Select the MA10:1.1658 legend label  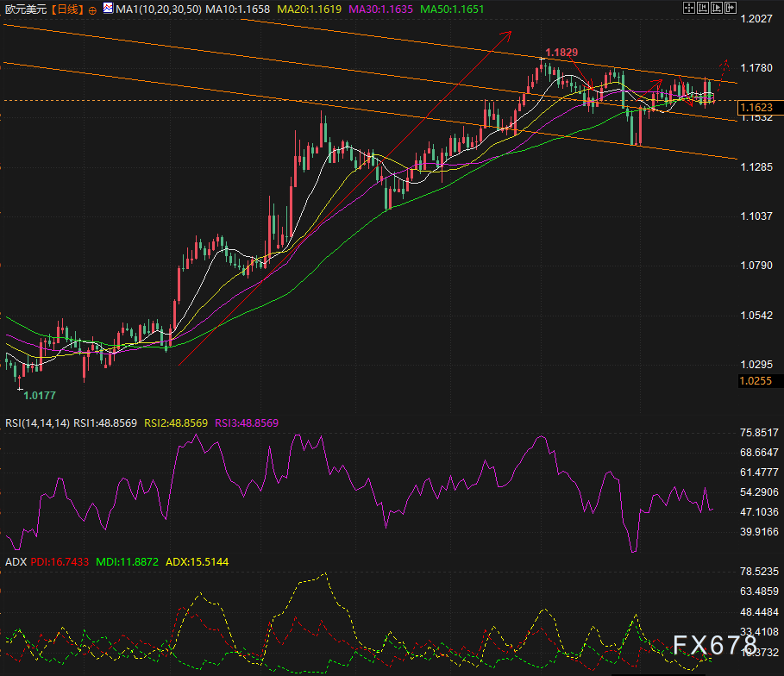(234, 9)
